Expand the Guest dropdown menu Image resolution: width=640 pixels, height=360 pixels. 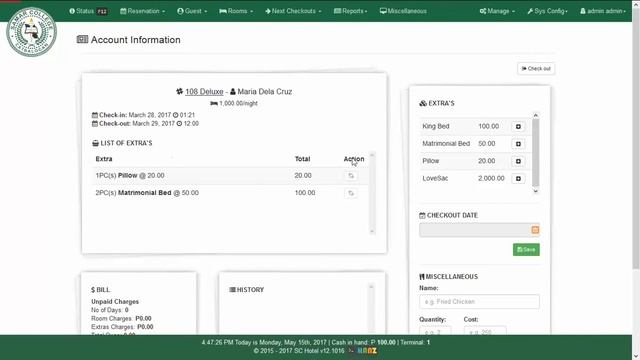192,11
